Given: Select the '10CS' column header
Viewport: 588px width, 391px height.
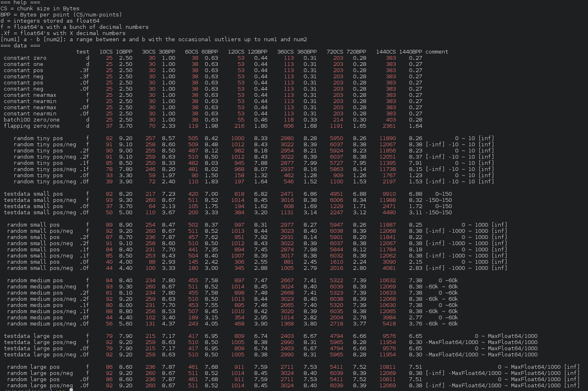Looking at the screenshot, I should 105,52.
